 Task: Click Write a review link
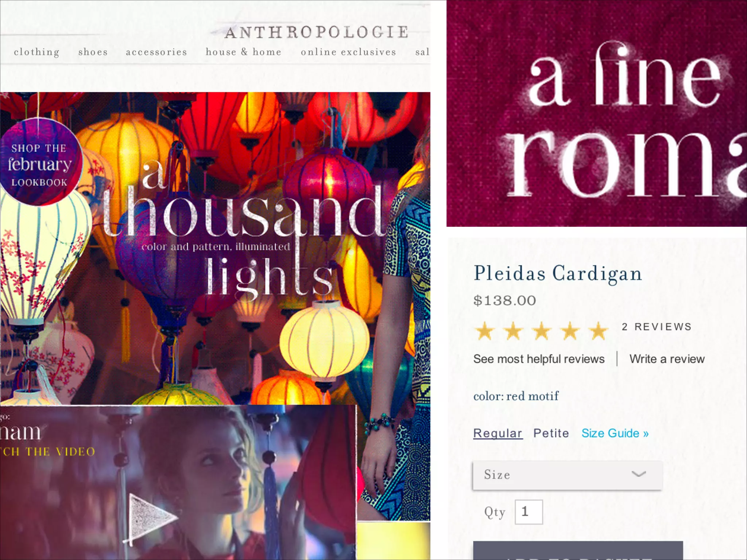tap(667, 359)
